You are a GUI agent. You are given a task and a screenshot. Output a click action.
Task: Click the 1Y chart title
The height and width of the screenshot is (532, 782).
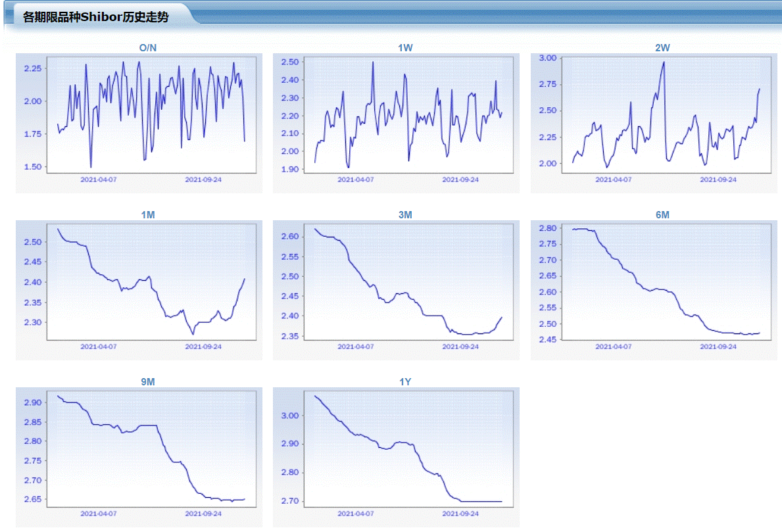(405, 382)
